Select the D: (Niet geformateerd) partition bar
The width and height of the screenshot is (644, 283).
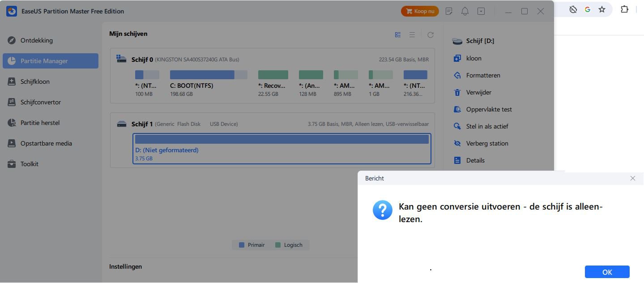(x=282, y=149)
